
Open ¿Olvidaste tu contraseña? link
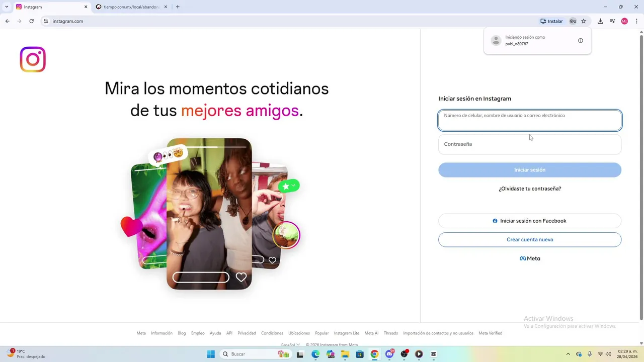pos(530,189)
